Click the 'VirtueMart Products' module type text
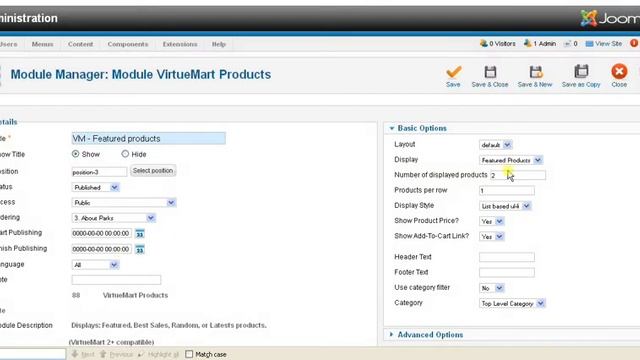This screenshot has height=360, width=640. coord(135,295)
